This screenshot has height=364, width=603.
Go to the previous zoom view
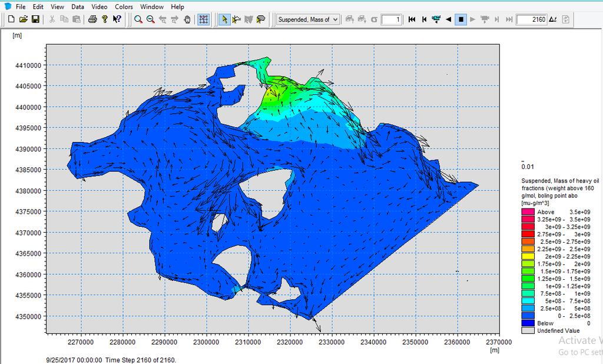coord(163,19)
